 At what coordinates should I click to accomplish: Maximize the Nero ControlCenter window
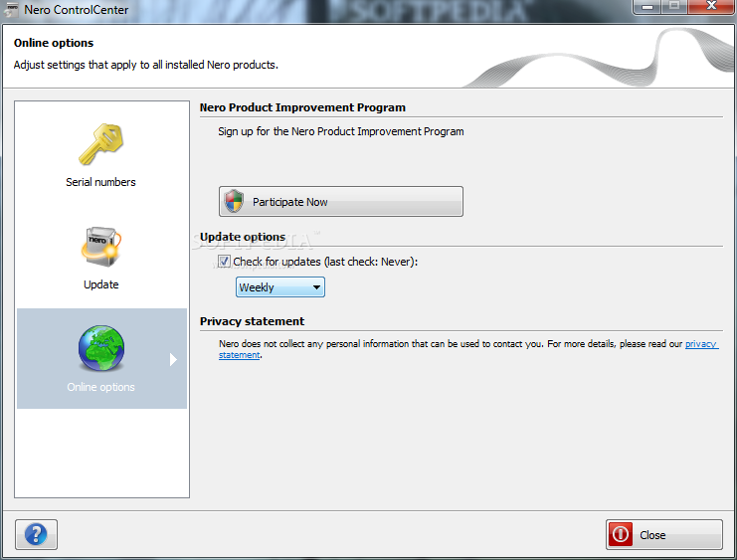[674, 7]
